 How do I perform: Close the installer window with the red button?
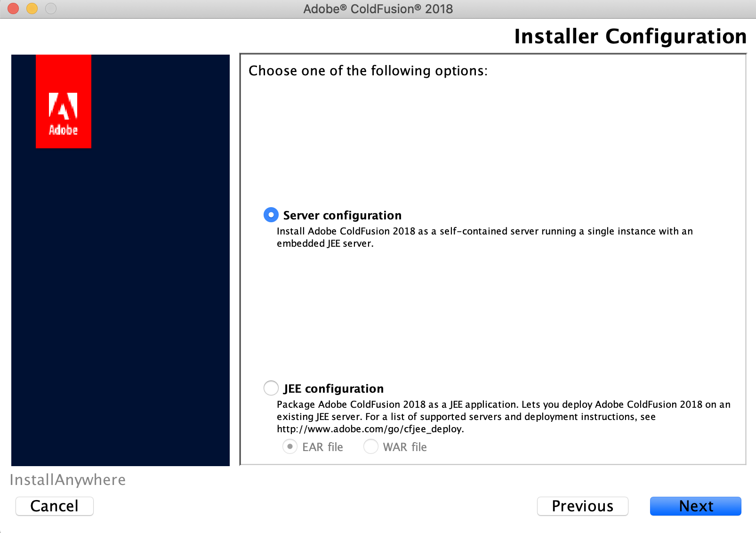[x=13, y=8]
